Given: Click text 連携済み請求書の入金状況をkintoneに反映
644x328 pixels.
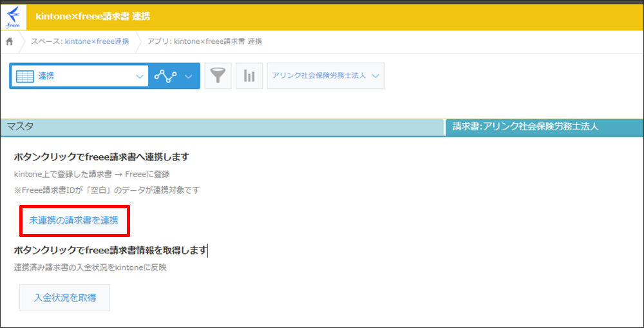Looking at the screenshot, I should [90, 267].
